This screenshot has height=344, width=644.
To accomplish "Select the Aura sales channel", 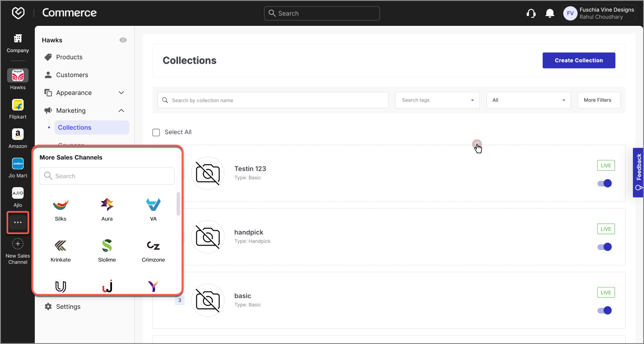I will tap(107, 205).
